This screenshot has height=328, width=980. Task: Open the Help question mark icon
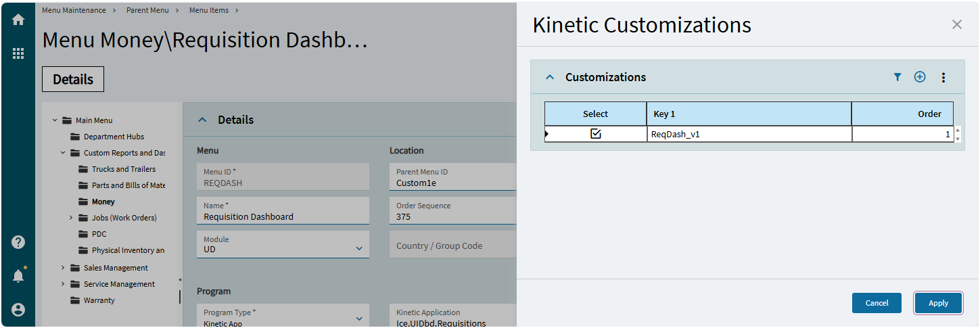[x=18, y=242]
